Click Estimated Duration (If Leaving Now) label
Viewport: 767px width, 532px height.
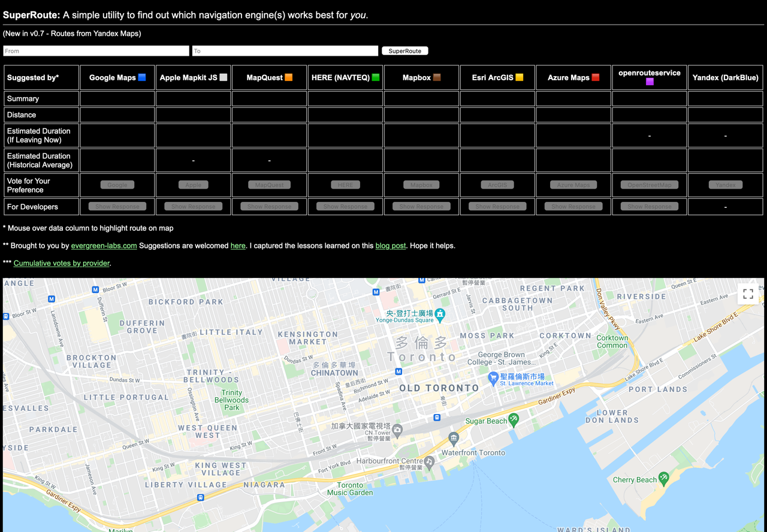(x=39, y=135)
